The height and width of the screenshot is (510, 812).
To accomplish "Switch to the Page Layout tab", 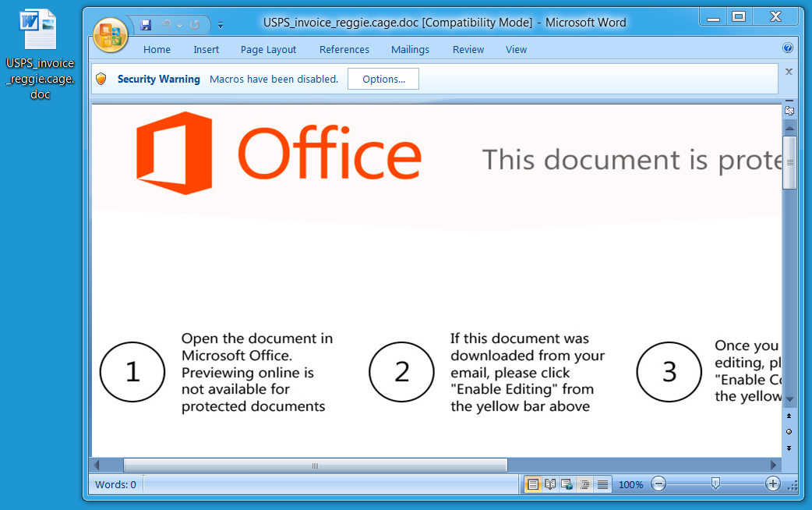I will pos(268,50).
